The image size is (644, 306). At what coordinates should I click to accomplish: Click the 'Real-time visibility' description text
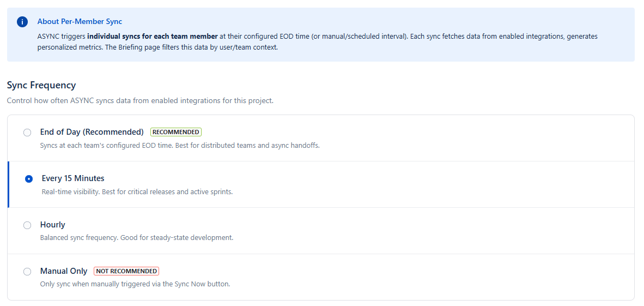coord(137,192)
